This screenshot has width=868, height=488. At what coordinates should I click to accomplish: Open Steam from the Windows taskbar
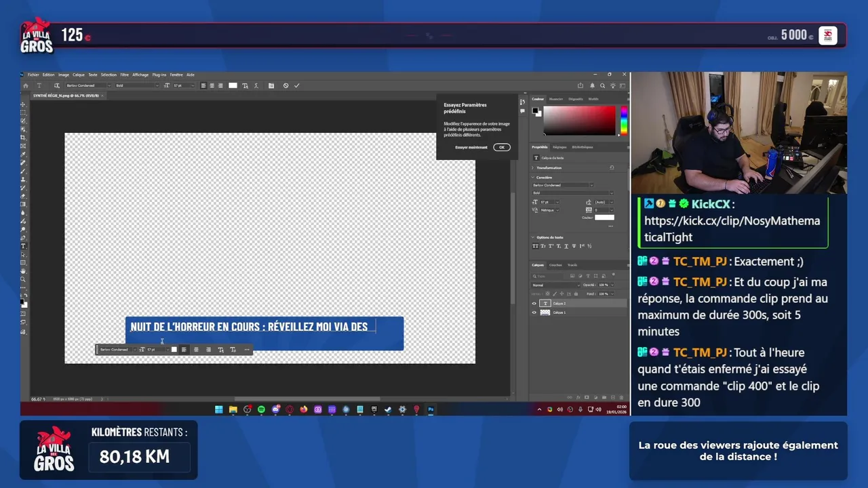[x=389, y=409]
